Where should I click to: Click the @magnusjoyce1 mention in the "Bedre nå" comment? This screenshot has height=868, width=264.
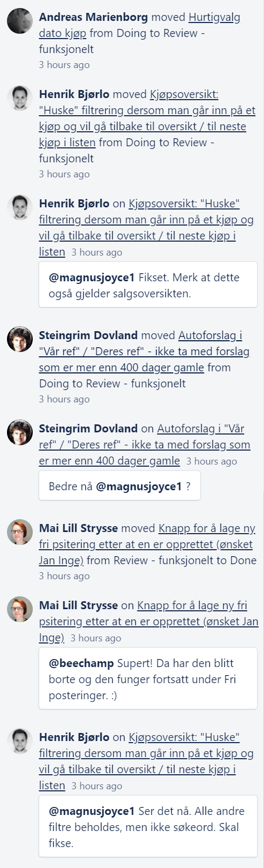[139, 487]
